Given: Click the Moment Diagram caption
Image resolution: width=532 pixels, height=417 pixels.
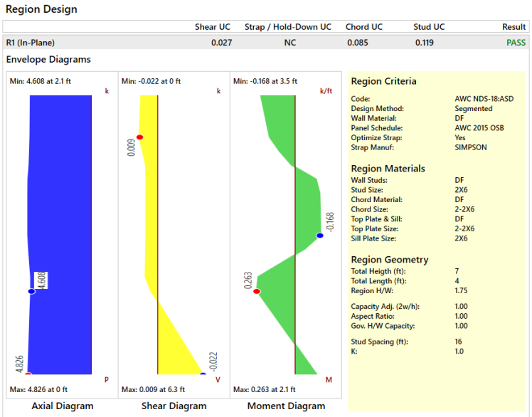Looking at the screenshot, I should pos(286,406).
